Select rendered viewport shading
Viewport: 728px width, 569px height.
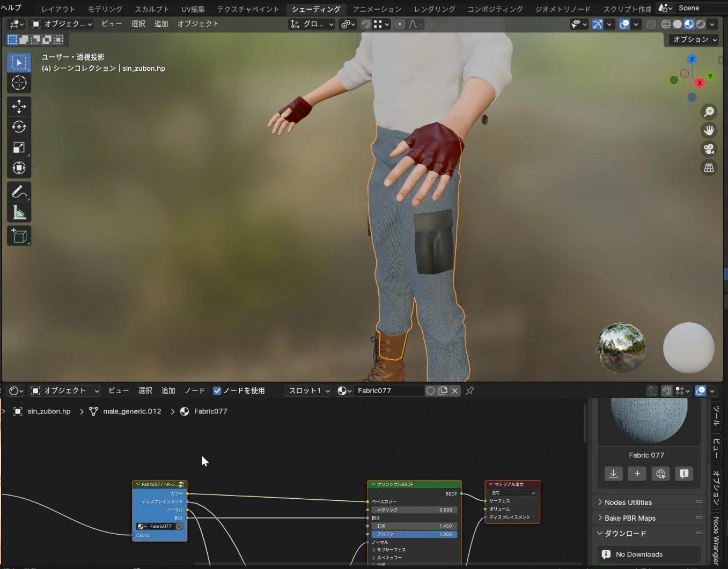click(x=701, y=24)
